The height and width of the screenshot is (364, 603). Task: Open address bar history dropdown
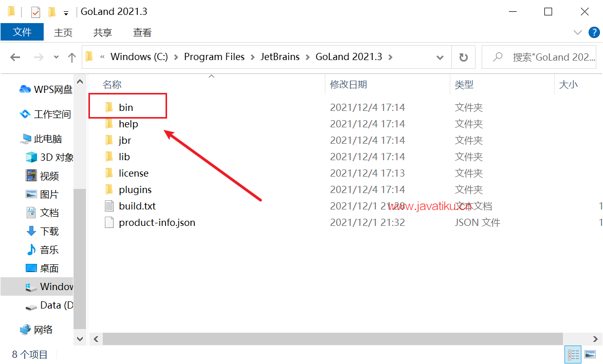click(440, 57)
